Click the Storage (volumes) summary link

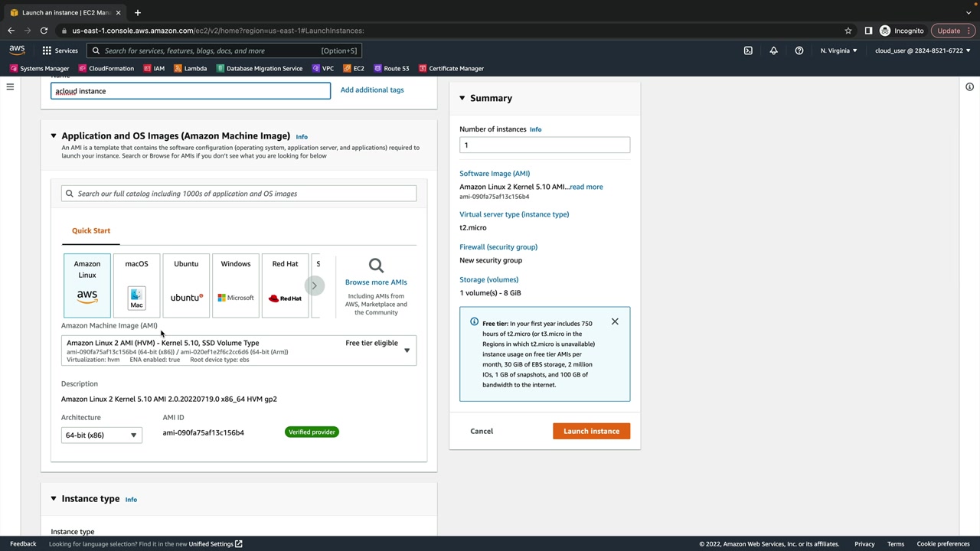[489, 280]
